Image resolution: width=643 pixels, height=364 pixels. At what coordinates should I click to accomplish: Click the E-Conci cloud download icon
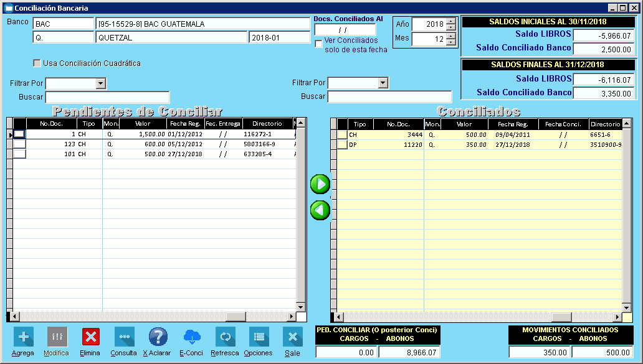tap(191, 337)
